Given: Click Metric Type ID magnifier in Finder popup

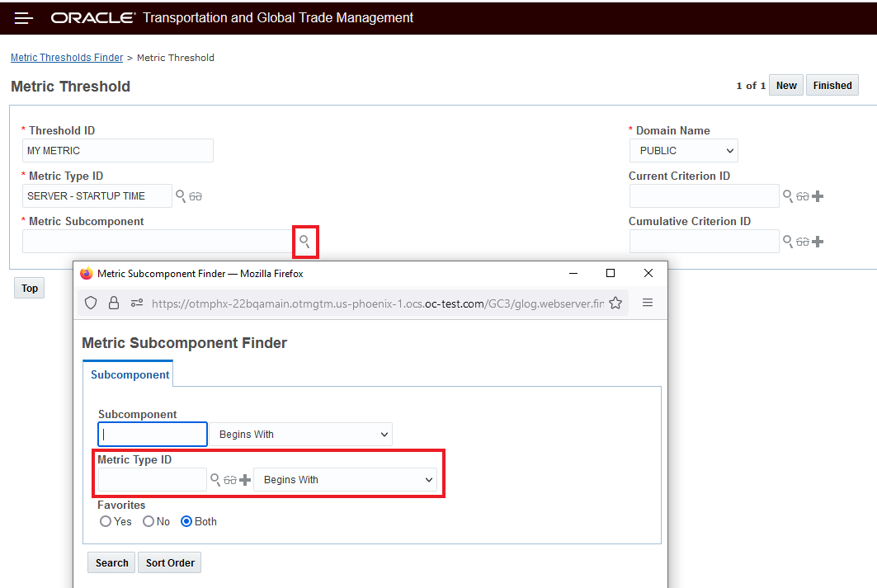Looking at the screenshot, I should (215, 480).
